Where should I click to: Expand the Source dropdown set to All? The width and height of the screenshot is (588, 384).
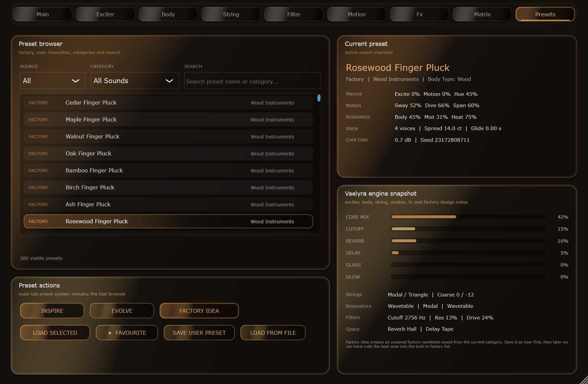53,81
